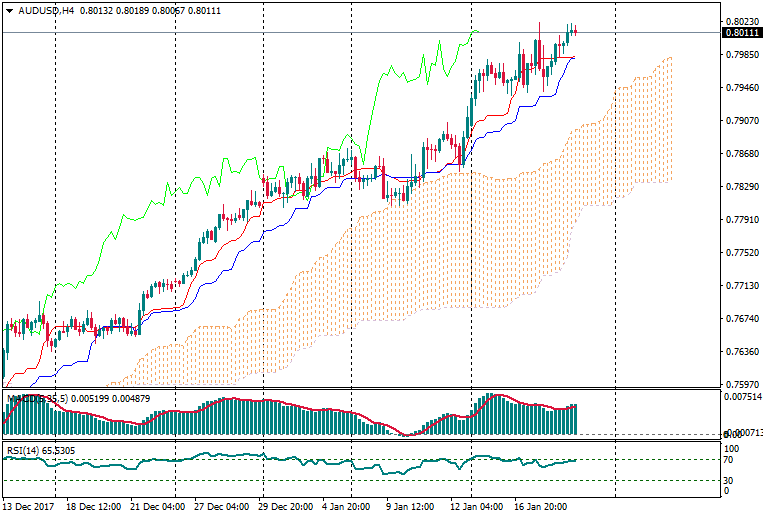Click the 0.77520 price scale label
The height and width of the screenshot is (518, 763).
pos(740,253)
